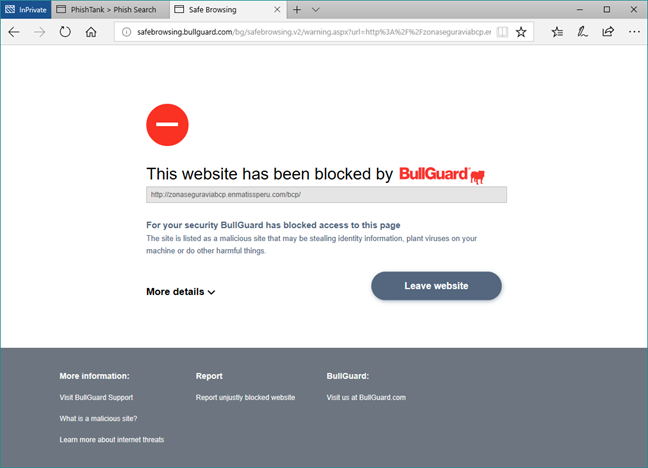Open the Add notes pen icon
The width and height of the screenshot is (648, 468).
click(x=582, y=32)
